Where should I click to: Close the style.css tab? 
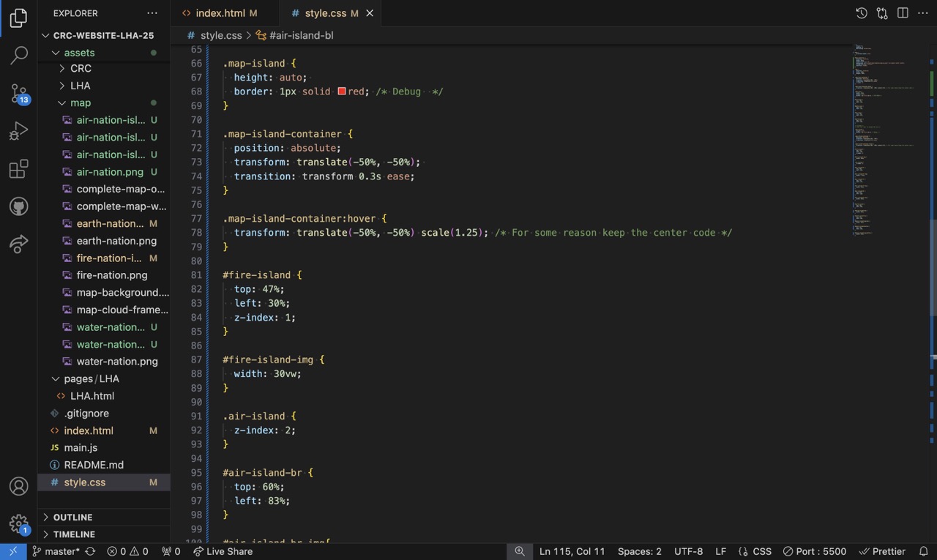point(370,13)
